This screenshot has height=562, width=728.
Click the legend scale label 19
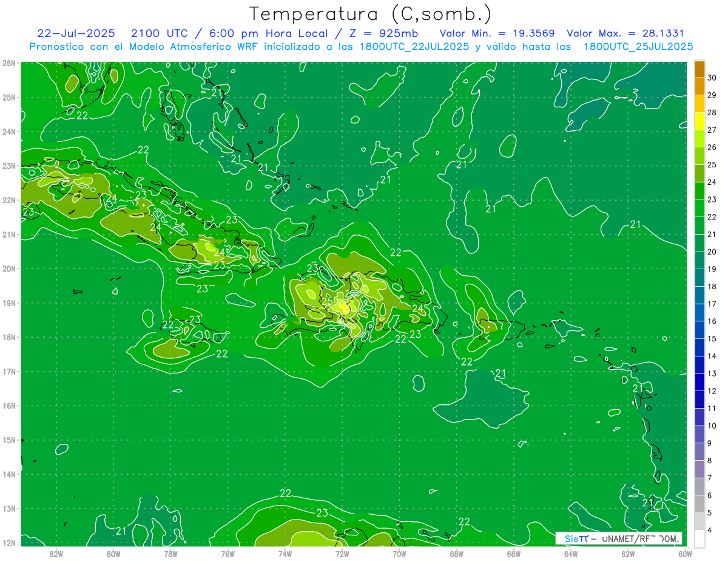click(x=712, y=269)
